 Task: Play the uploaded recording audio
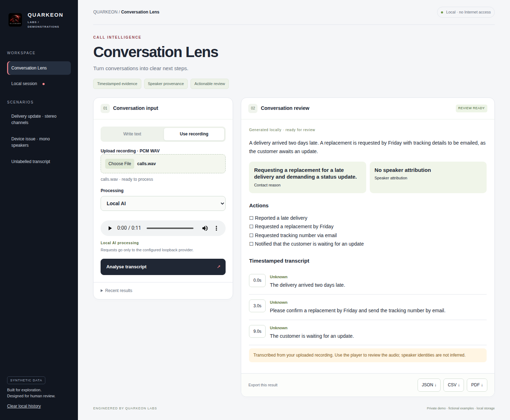[x=110, y=228]
